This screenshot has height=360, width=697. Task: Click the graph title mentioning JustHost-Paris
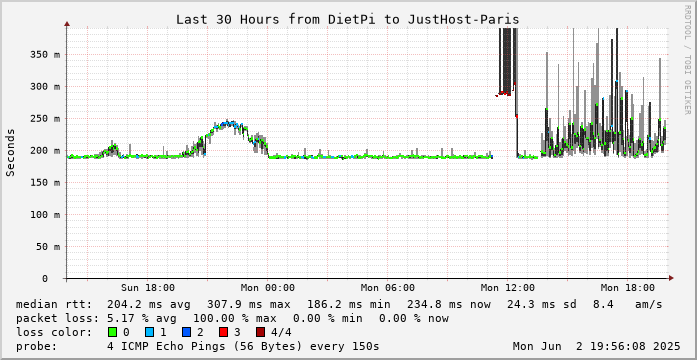(x=348, y=20)
